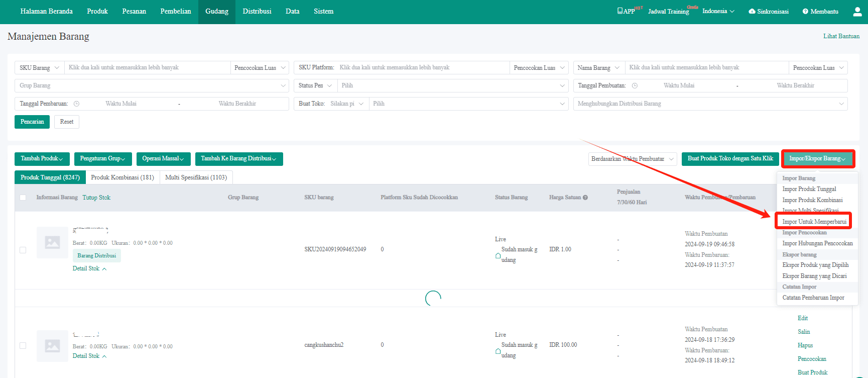Screen dimensions: 868x378
Task: Choose Impor Hubungan Pencocokan menu item
Action: 817,243
